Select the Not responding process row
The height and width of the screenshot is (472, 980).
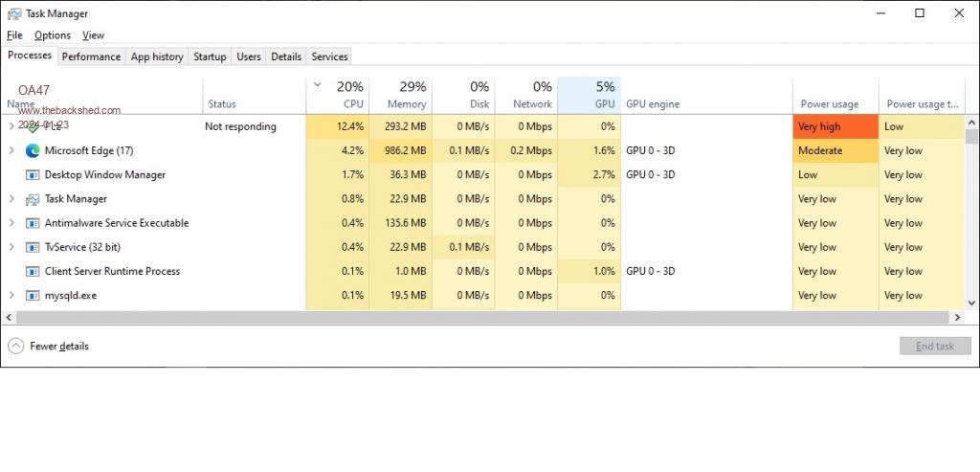pyautogui.click(x=239, y=126)
